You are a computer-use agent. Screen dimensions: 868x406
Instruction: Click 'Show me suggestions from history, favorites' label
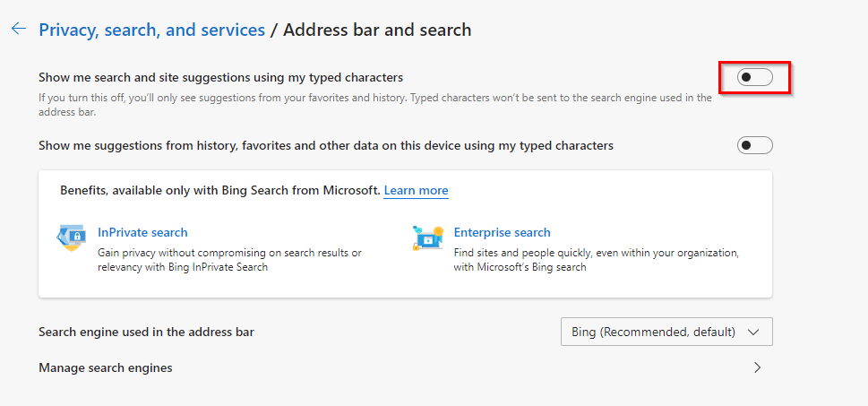coord(326,146)
